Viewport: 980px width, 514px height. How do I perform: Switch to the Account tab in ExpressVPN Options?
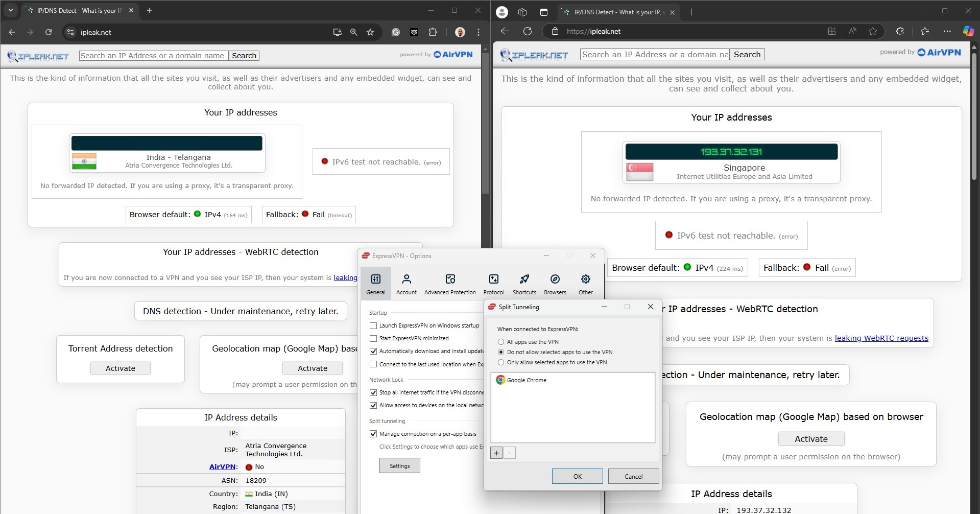407,284
